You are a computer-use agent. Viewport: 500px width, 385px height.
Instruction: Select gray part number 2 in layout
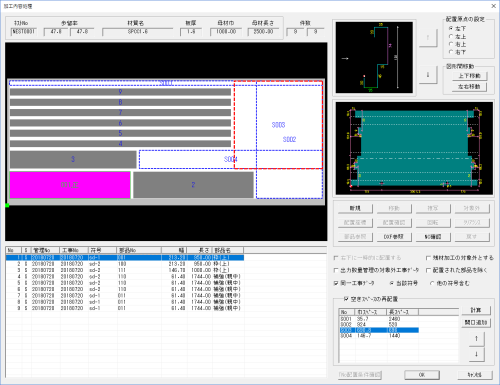pos(193,185)
